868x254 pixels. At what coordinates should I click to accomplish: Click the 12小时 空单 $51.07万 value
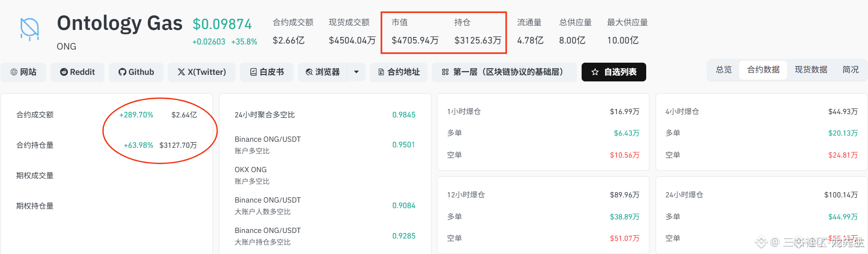click(625, 239)
